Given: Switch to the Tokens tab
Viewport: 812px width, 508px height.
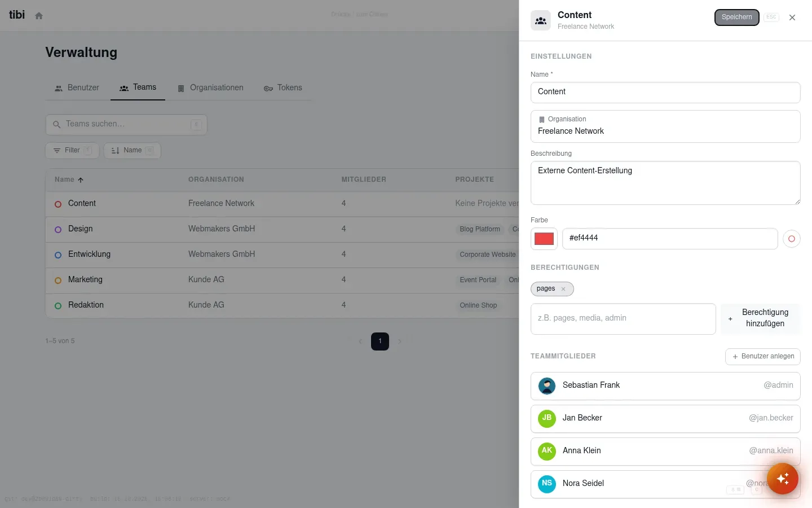Looking at the screenshot, I should coord(283,88).
